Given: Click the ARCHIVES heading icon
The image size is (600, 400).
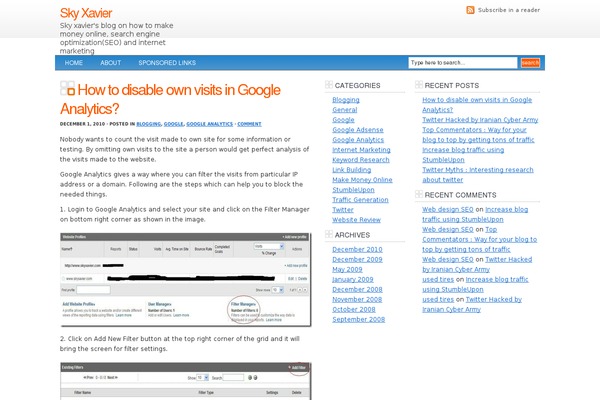Looking at the screenshot, I should click(x=329, y=234).
